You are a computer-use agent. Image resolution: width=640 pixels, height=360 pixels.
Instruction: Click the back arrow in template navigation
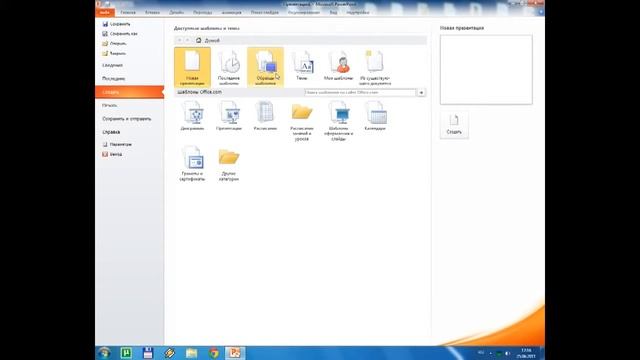(179, 40)
